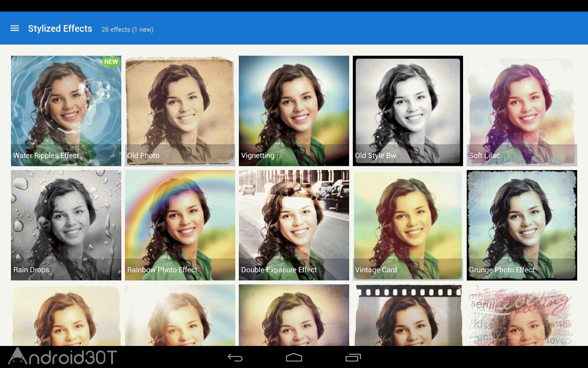Apply the Vintage Card effect
The image size is (588, 368).
point(408,225)
